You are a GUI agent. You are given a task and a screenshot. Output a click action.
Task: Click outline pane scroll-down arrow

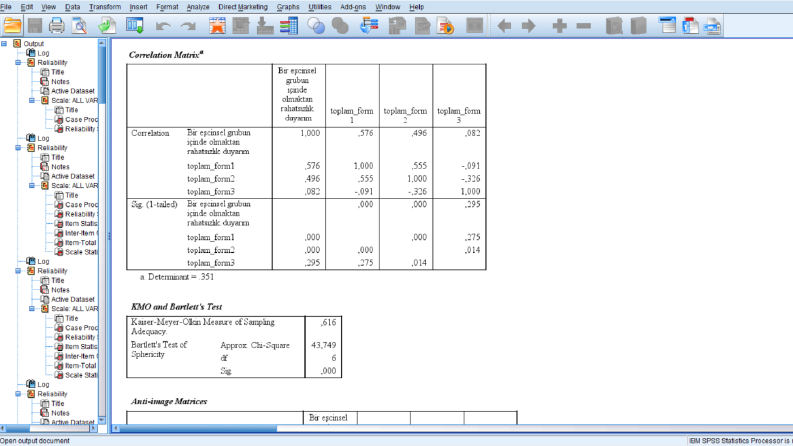(x=102, y=420)
